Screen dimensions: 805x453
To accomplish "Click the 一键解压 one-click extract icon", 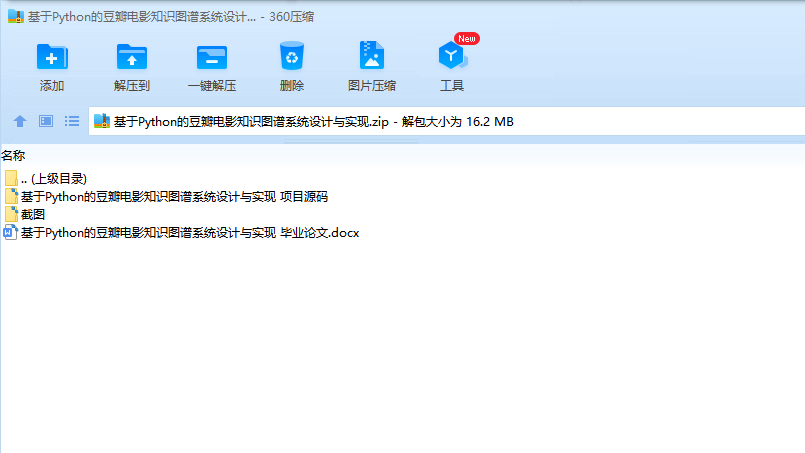I will tap(212, 56).
